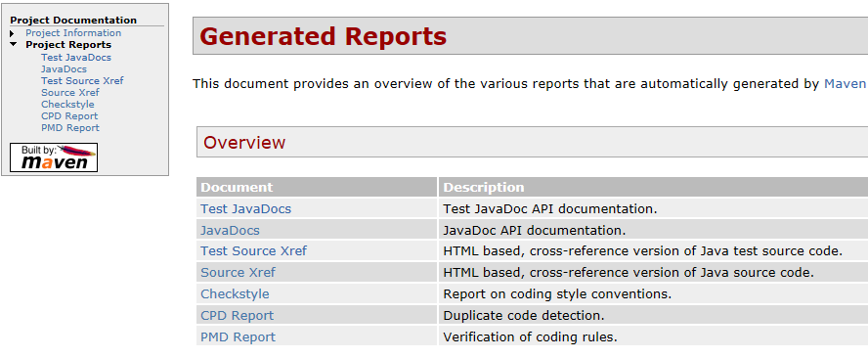Click the Overview section heading

pos(244,143)
